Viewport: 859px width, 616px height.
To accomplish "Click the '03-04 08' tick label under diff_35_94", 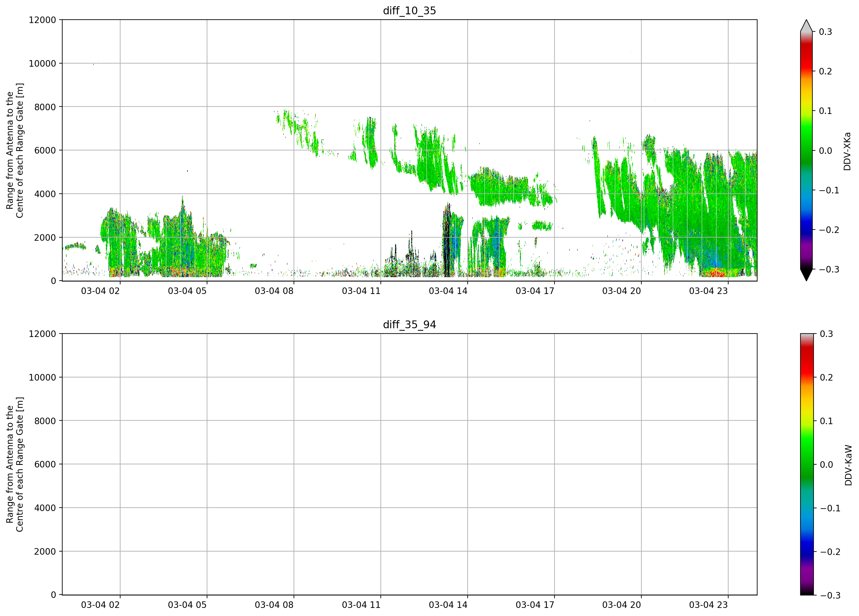I will coord(274,605).
